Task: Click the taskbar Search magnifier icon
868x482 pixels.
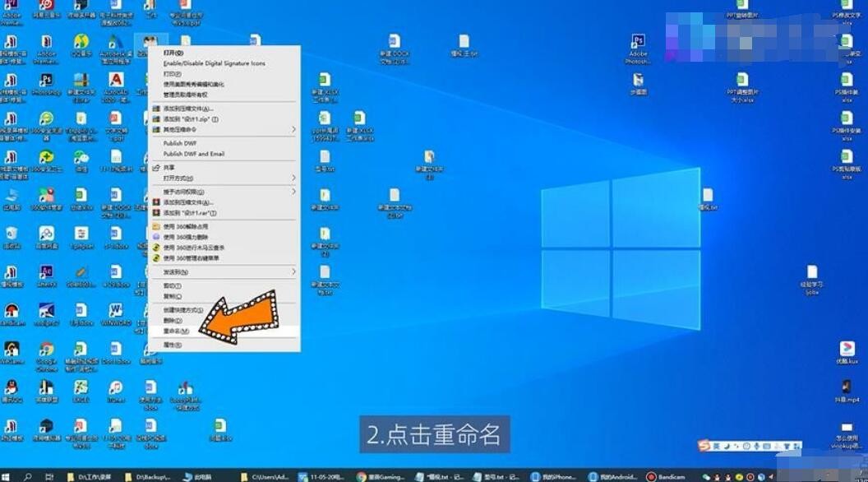Action: click(x=27, y=476)
